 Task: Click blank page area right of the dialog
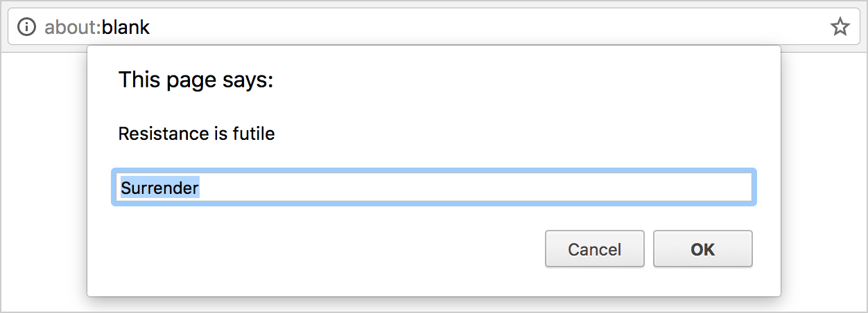[824, 180]
